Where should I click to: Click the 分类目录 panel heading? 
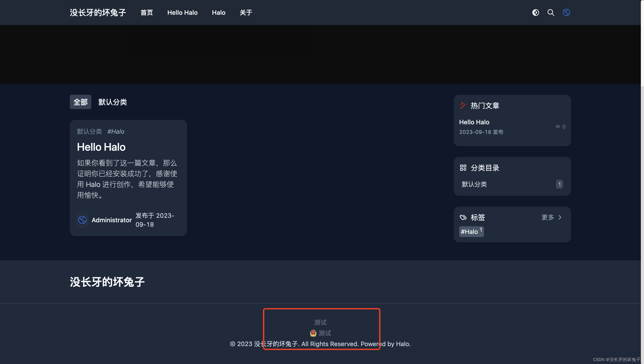485,168
